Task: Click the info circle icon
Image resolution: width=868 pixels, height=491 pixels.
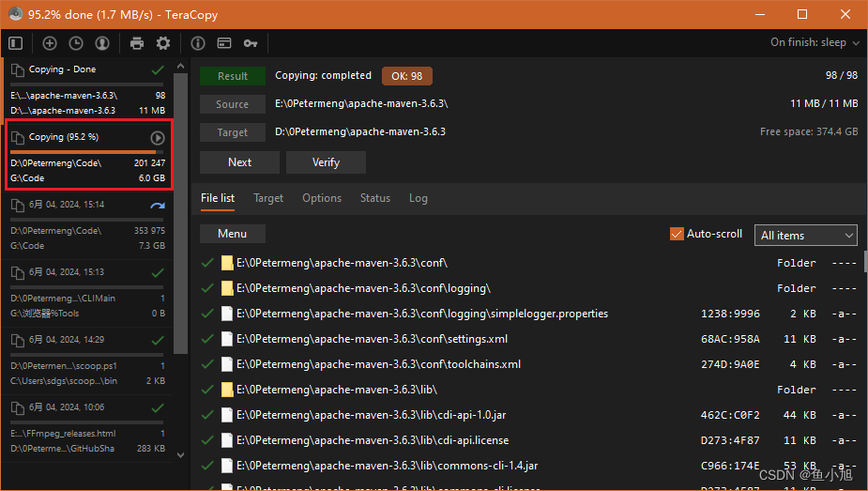Action: (198, 43)
